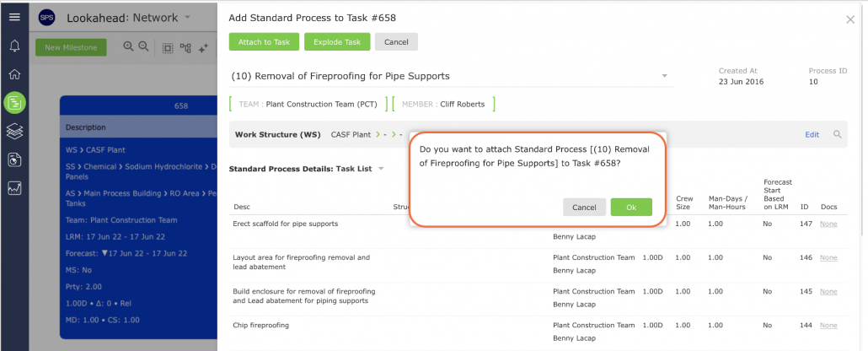This screenshot has height=351, width=868.
Task: Open notifications bell icon in sidebar
Action: (x=14, y=46)
